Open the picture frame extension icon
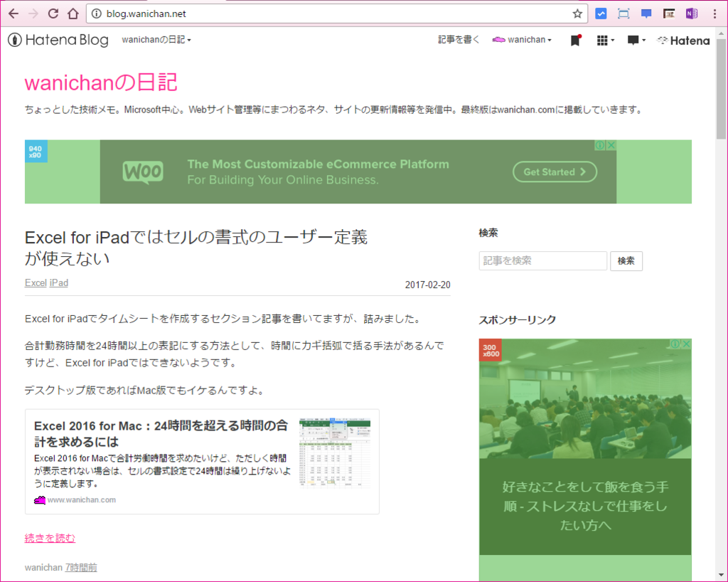This screenshot has height=582, width=728. 669,14
